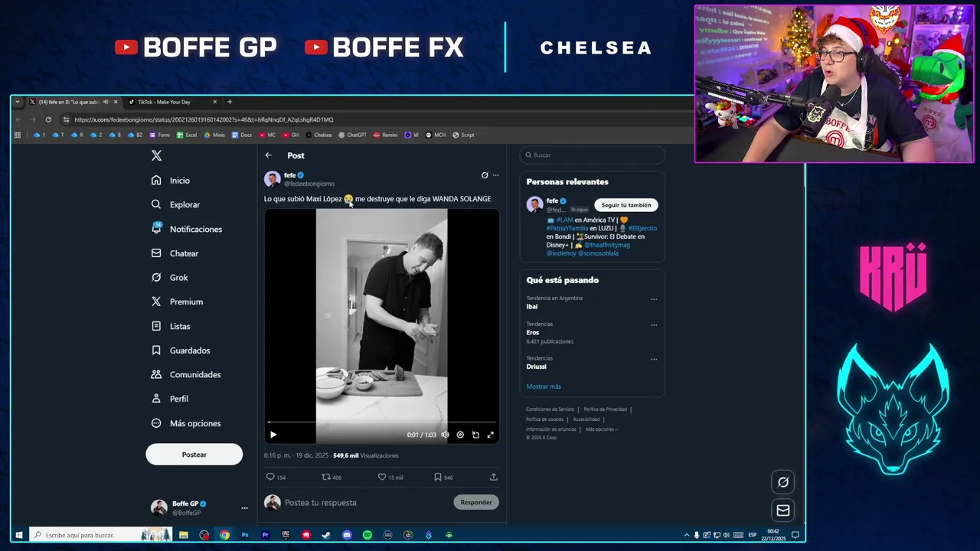This screenshot has width=980, height=551.
Task: Open the Script bookmark
Action: point(463,135)
